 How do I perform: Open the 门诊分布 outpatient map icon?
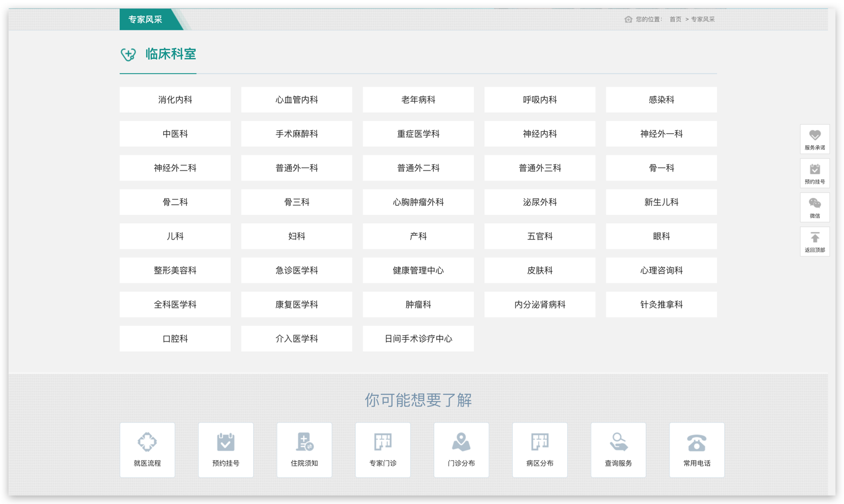tap(461, 449)
